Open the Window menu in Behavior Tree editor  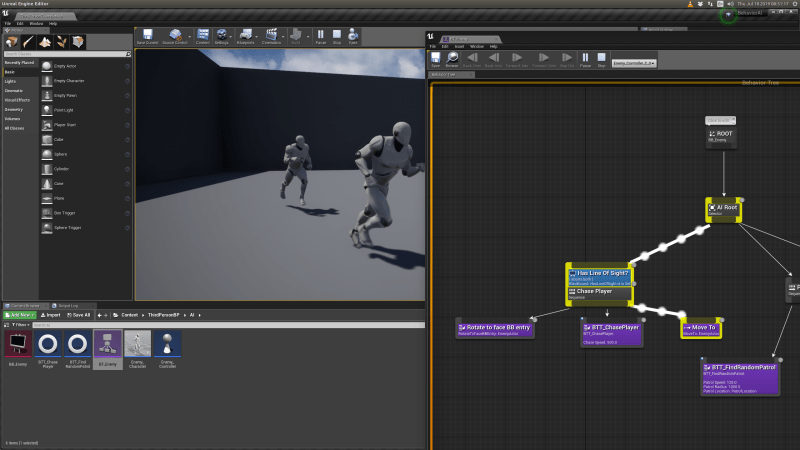tap(477, 46)
